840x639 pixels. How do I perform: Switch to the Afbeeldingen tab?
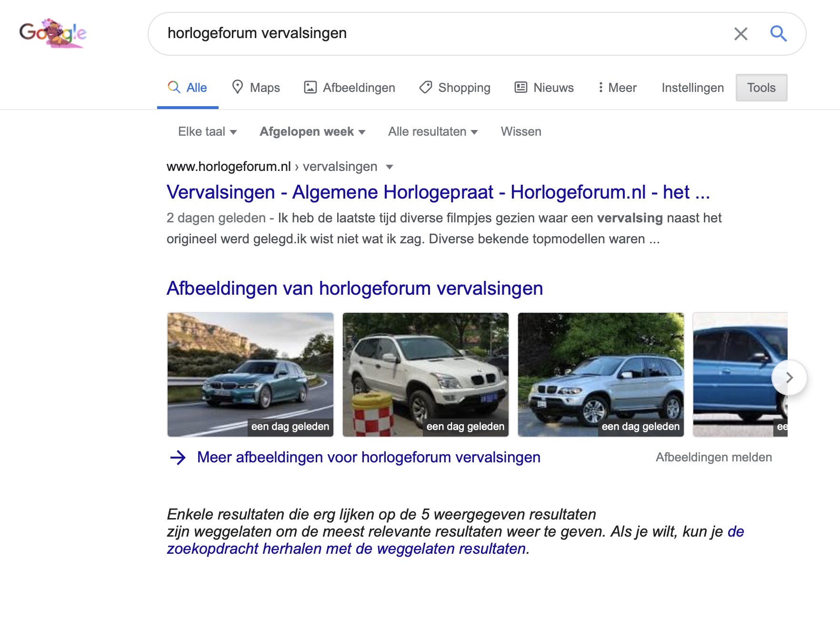click(x=350, y=88)
